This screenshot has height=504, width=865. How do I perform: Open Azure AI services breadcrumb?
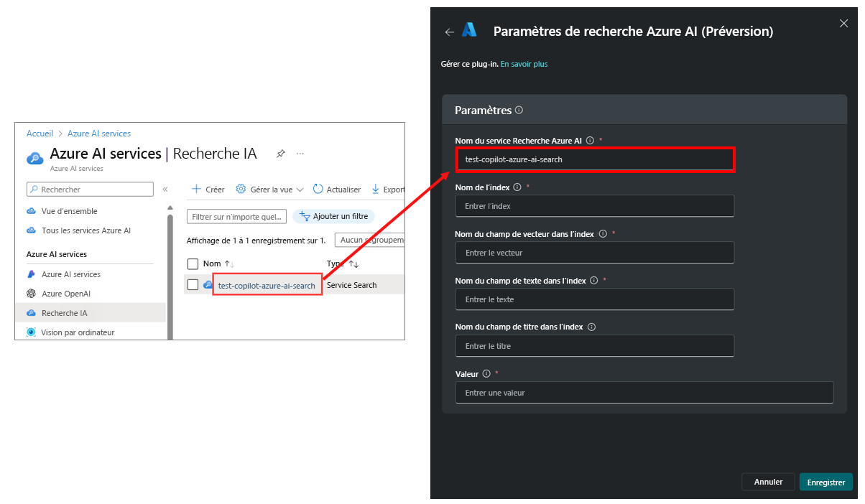(x=98, y=133)
